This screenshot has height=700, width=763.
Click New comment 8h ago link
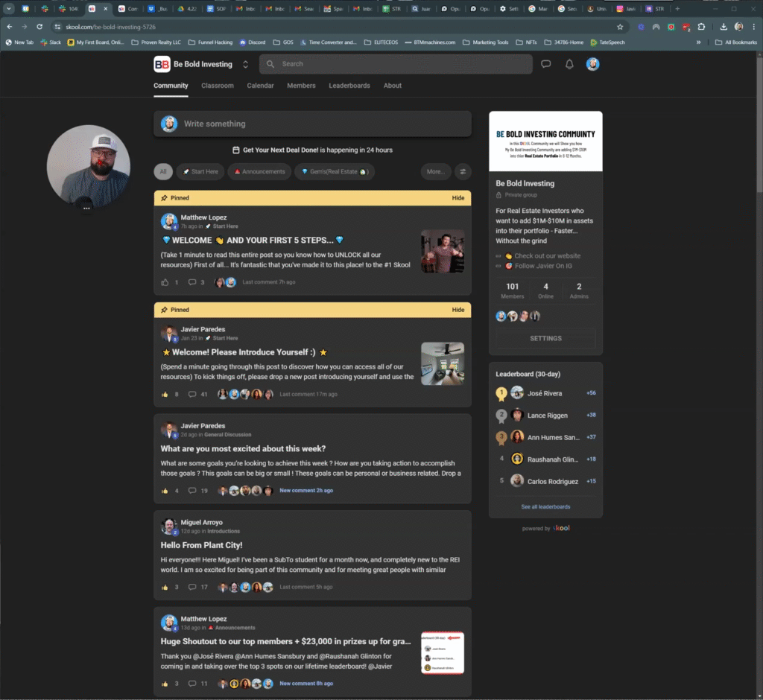pyautogui.click(x=306, y=684)
